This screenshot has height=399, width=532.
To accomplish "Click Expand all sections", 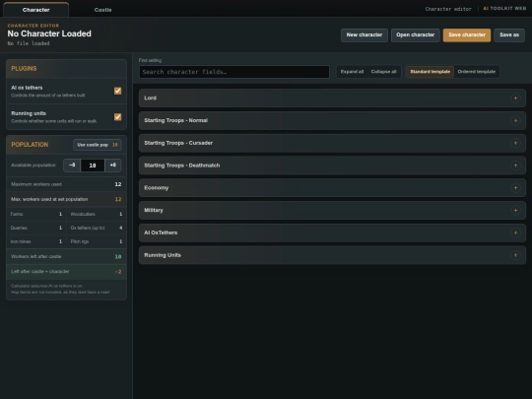I will pos(352,72).
